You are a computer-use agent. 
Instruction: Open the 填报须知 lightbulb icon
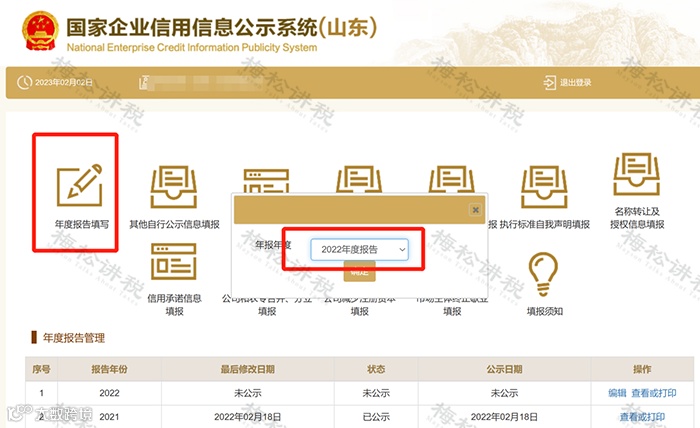543,274
